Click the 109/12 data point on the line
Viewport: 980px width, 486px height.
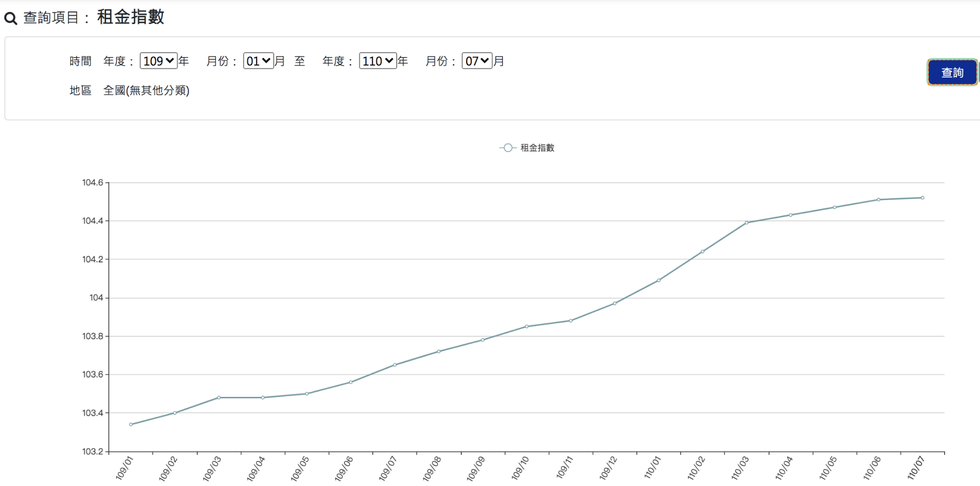(615, 304)
